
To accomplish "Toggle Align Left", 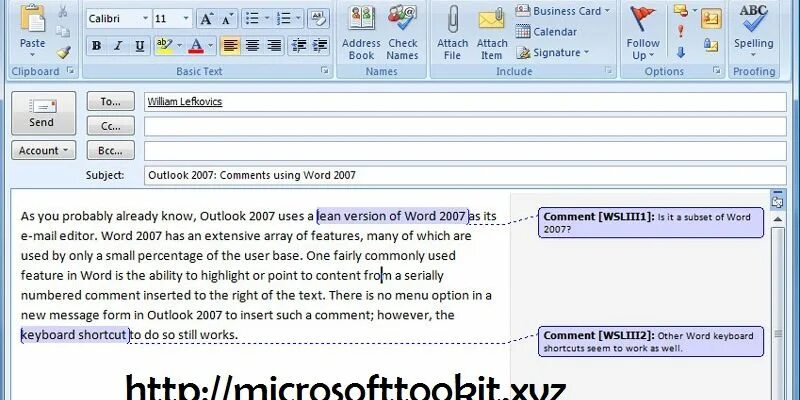I will pos(231,46).
